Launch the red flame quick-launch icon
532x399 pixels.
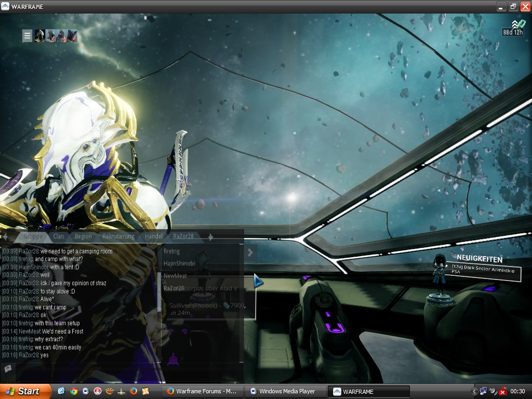click(97, 391)
